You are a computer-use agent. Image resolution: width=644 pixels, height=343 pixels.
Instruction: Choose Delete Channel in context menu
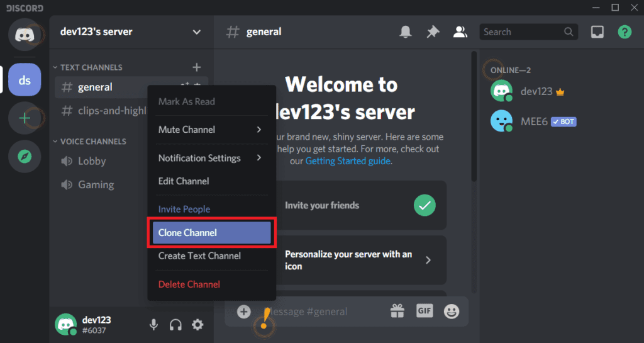click(189, 284)
